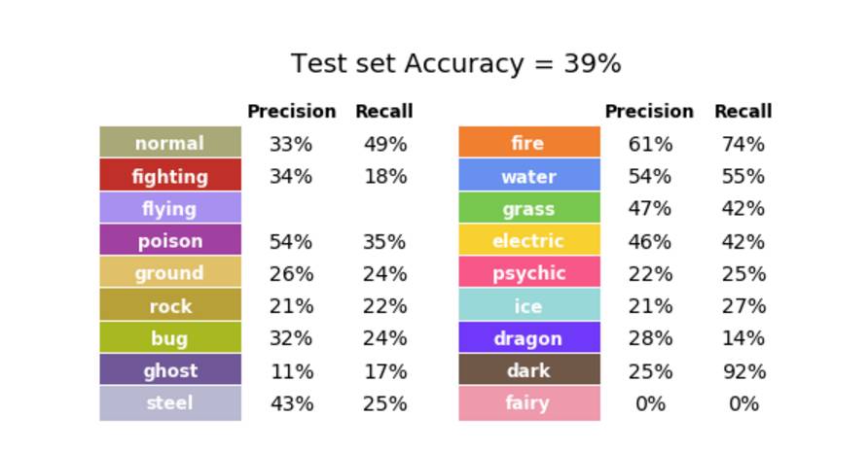Screen dimensions: 868x452
Task: Select the red fighting type box
Action: coord(170,176)
